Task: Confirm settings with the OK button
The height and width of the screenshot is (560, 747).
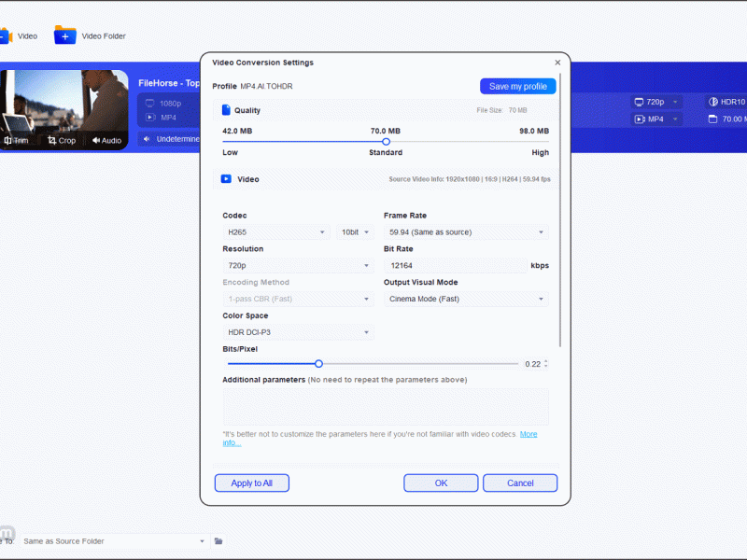Action: [x=441, y=483]
